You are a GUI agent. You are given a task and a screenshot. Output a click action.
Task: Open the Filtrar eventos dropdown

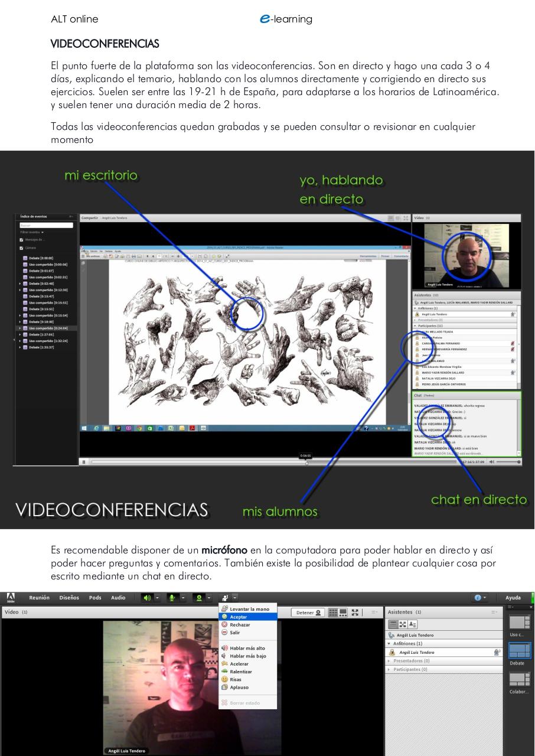point(32,233)
